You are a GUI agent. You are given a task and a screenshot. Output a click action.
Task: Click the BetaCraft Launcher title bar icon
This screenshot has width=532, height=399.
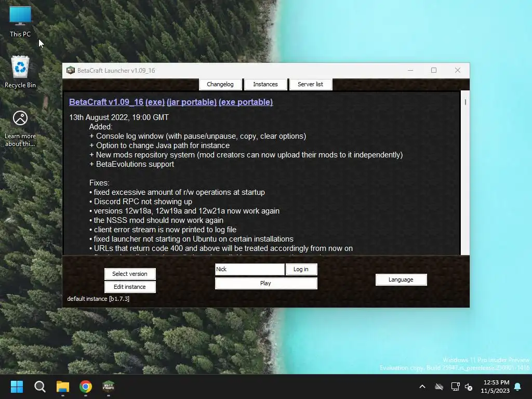(71, 70)
